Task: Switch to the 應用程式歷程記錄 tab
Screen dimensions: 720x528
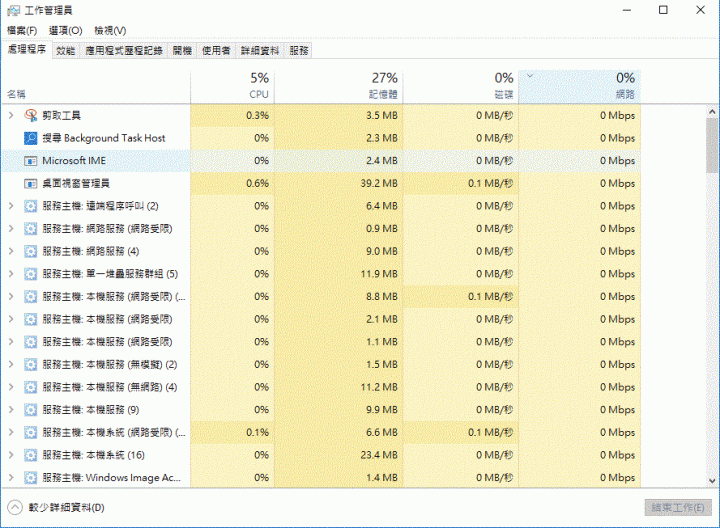Action: [124, 51]
